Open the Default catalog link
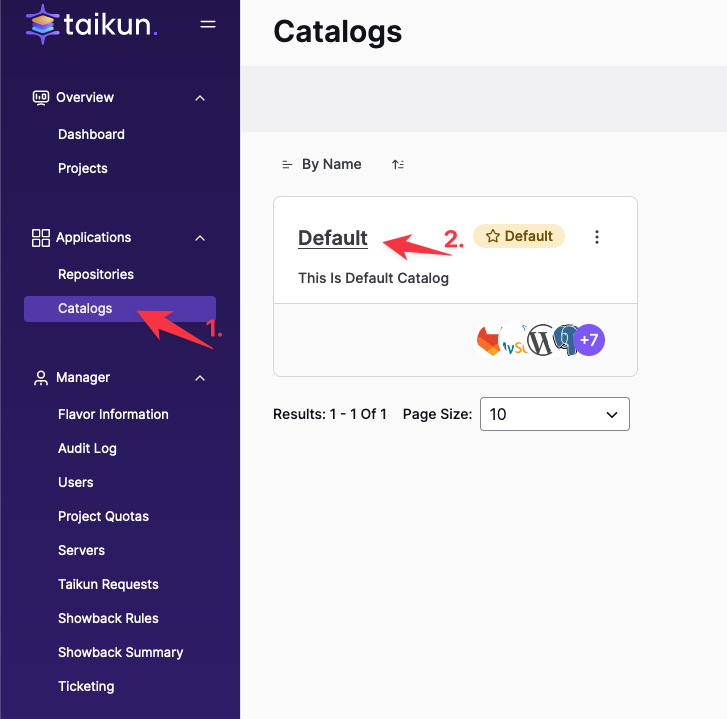The image size is (727, 719). 332,238
